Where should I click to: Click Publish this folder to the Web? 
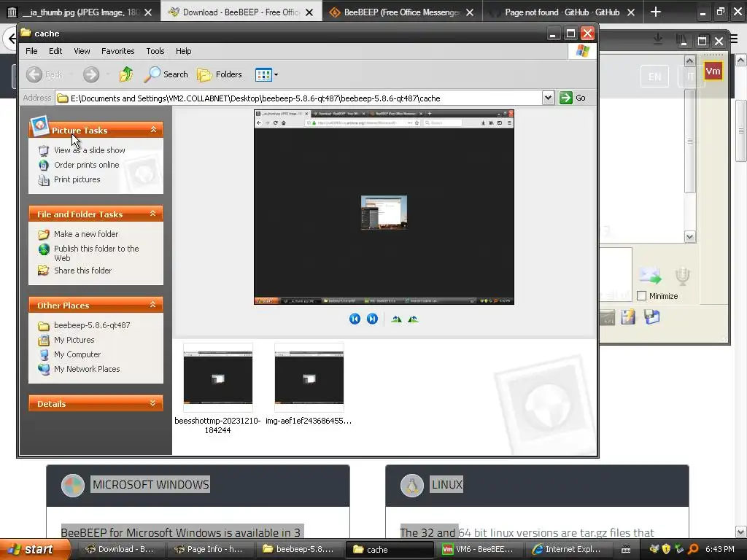97,253
